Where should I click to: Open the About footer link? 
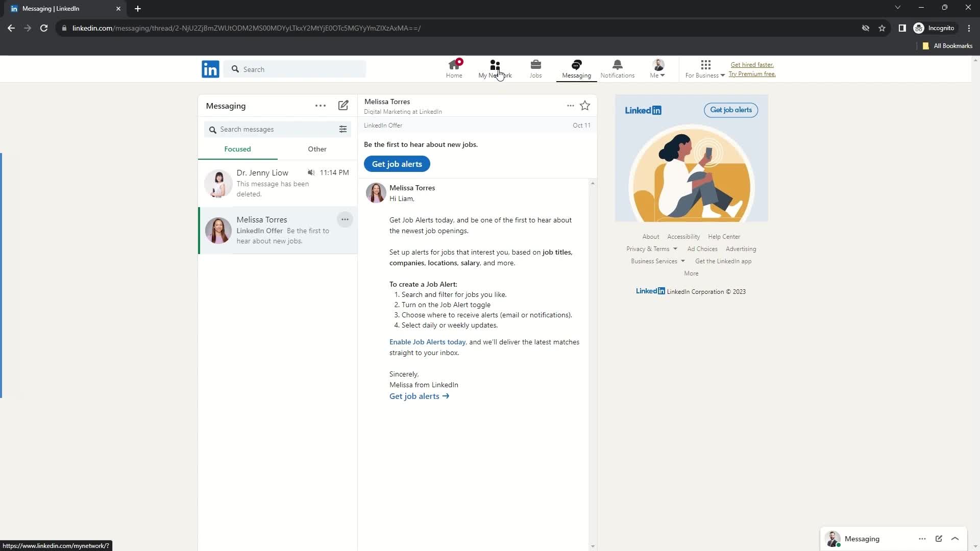click(x=650, y=237)
